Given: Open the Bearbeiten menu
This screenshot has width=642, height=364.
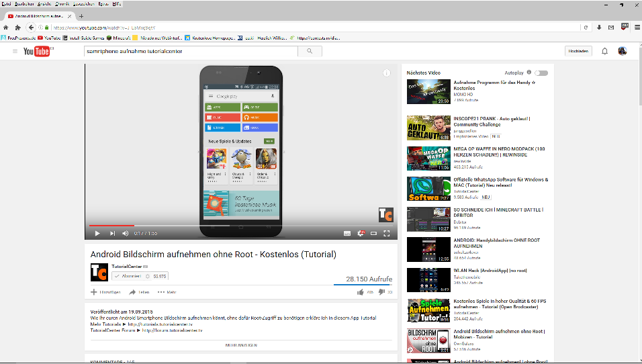Looking at the screenshot, I should [x=24, y=3].
